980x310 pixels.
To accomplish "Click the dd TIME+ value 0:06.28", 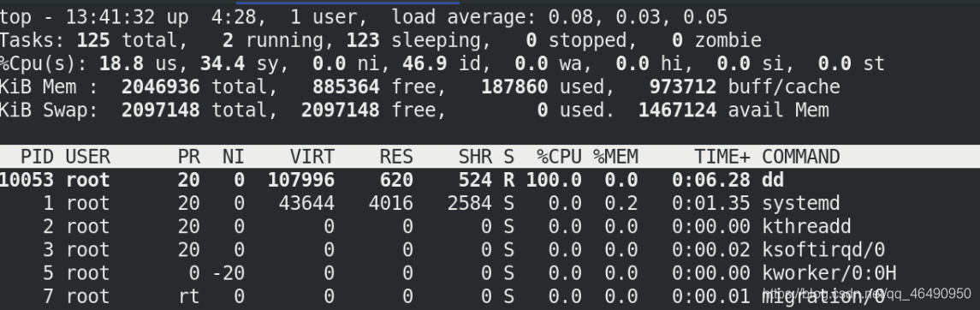I will pos(711,180).
